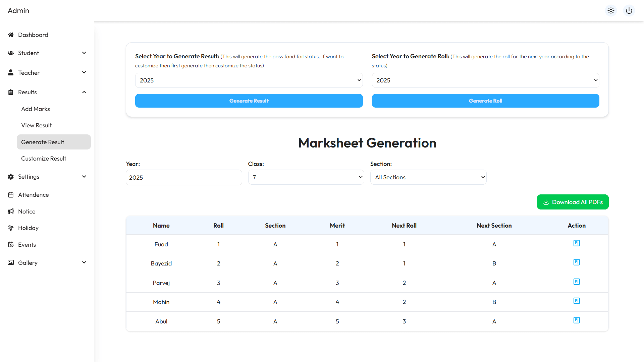Open View Result in sidebar

[37, 125]
